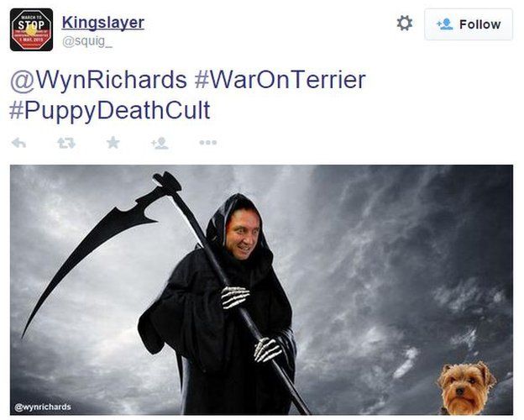The image size is (524, 420).
Task: Open the STOP sign profile avatar
Action: (31, 29)
